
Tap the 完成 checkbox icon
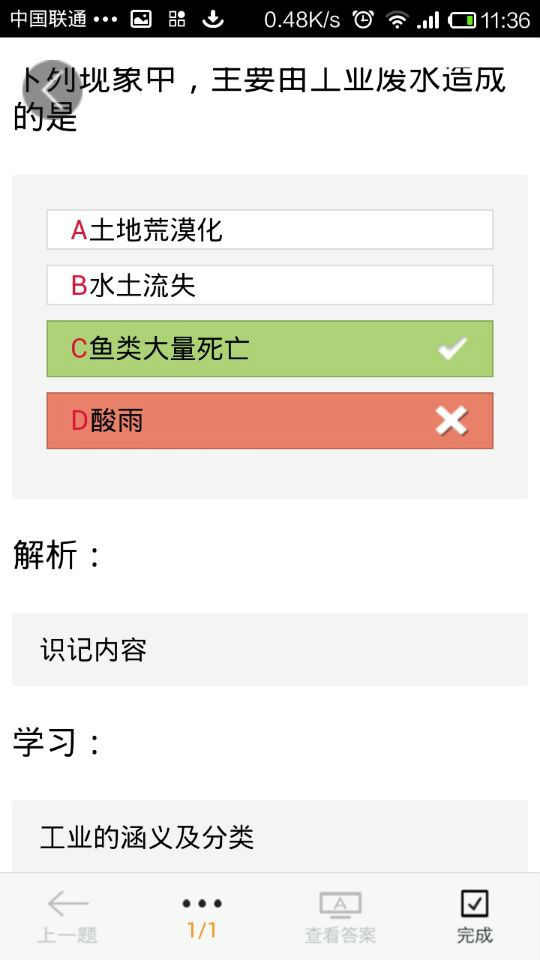pyautogui.click(x=474, y=904)
